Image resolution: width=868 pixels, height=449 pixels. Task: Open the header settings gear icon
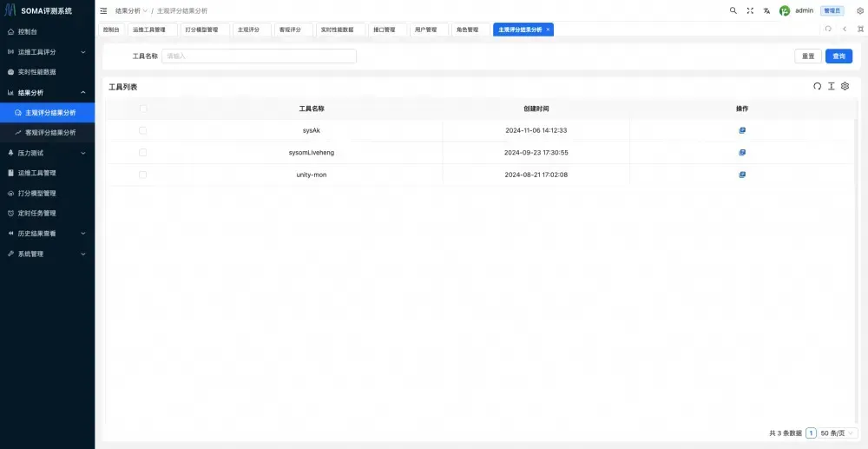[860, 10]
